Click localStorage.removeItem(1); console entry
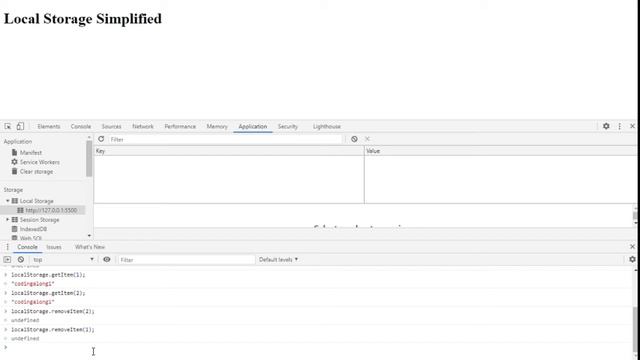This screenshot has width=640, height=360. click(x=53, y=329)
